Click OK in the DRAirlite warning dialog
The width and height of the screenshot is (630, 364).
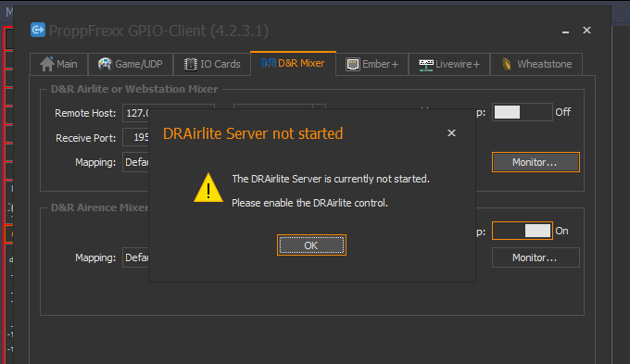point(311,245)
